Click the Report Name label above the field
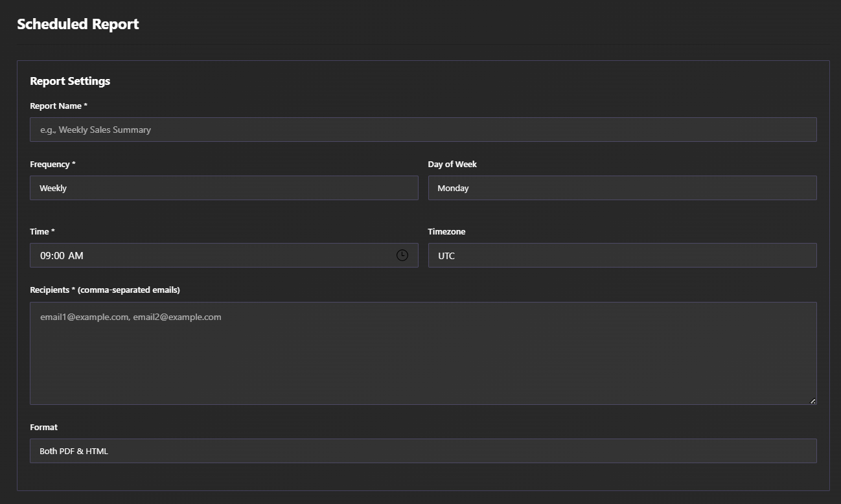This screenshot has width=841, height=504. [58, 106]
